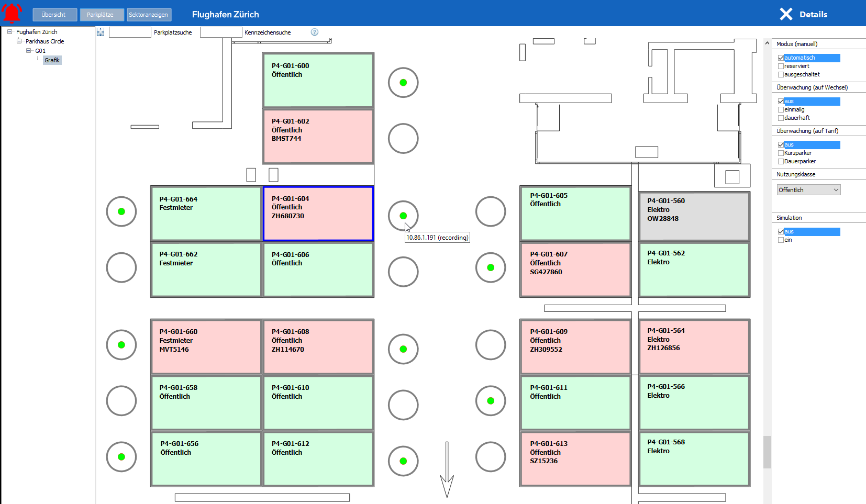The image size is (866, 504).
Task: Click the sensor circle left of P4-G01-607
Action: click(x=491, y=267)
